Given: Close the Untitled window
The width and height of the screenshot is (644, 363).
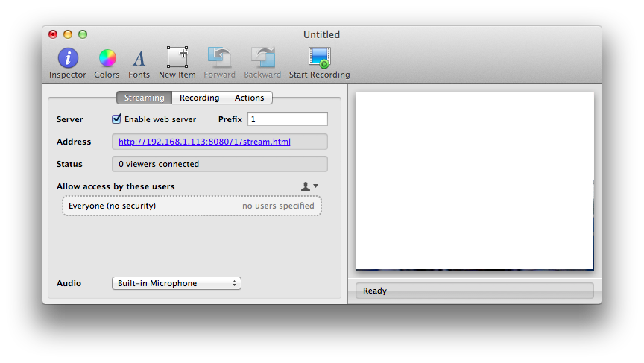Looking at the screenshot, I should click(x=53, y=34).
